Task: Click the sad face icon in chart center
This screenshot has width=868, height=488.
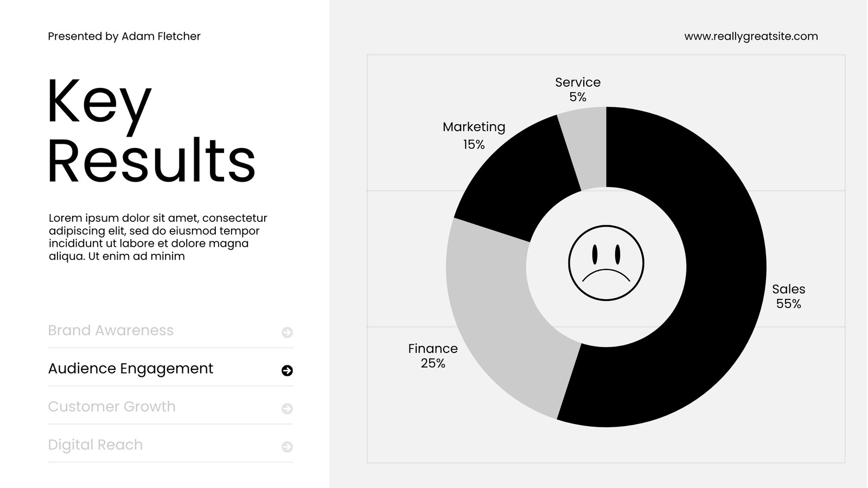Action: 606,263
